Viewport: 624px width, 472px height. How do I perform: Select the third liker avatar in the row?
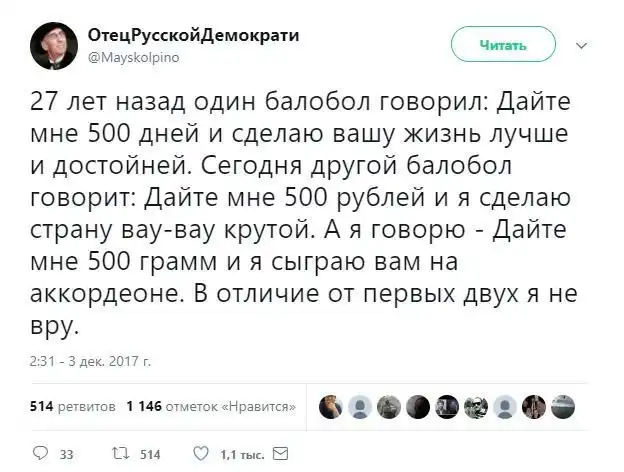click(x=390, y=406)
